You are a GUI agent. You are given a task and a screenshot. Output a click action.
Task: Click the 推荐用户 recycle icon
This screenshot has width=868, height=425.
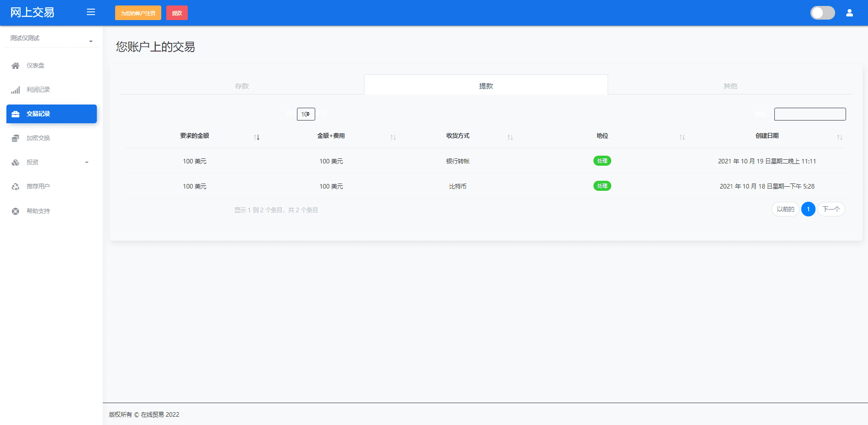[x=16, y=187]
